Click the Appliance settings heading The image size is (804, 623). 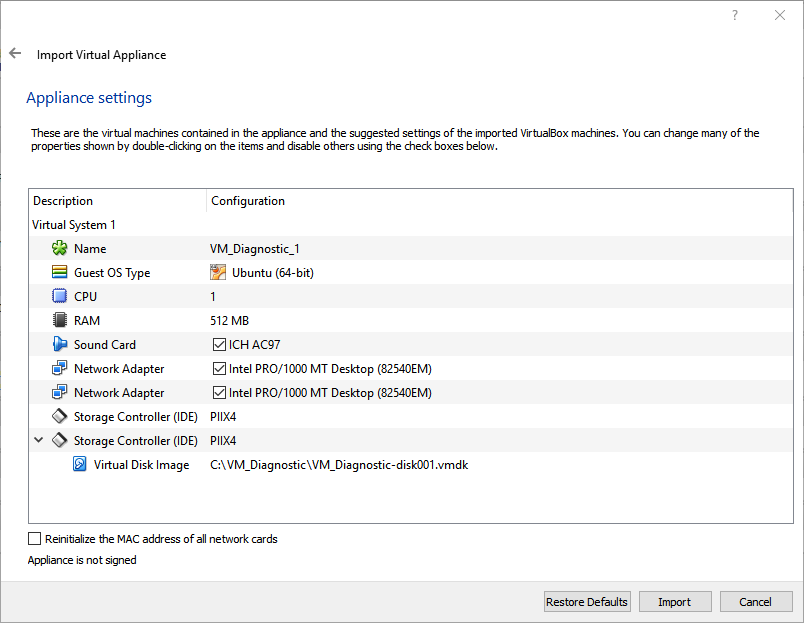click(x=89, y=97)
